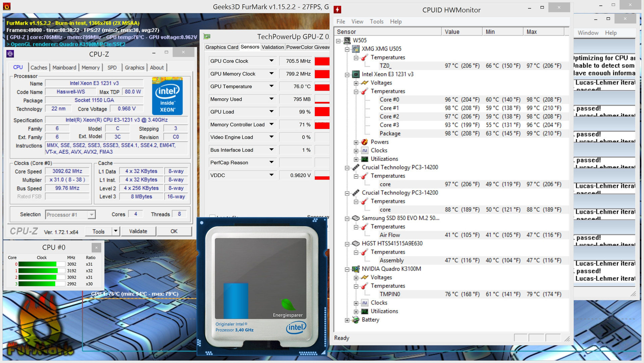Viewport: 644px width, 363px height.
Task: Click the red GPU Load graph bar
Action: (322, 112)
